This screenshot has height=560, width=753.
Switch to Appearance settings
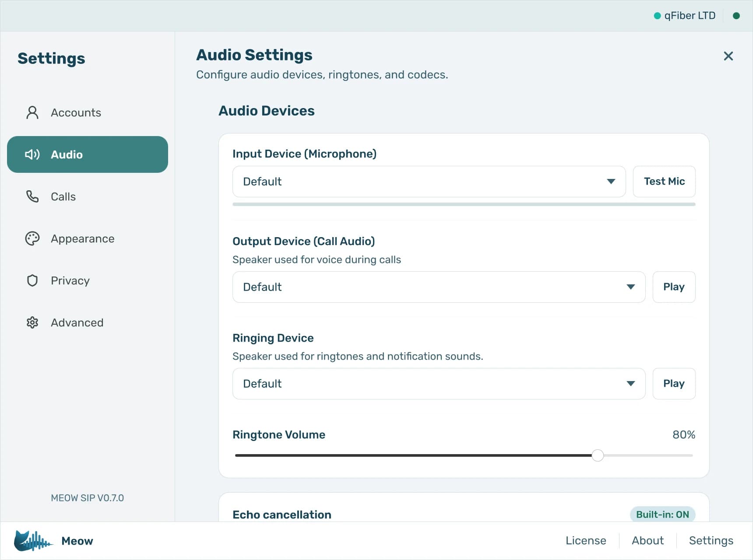pos(88,238)
